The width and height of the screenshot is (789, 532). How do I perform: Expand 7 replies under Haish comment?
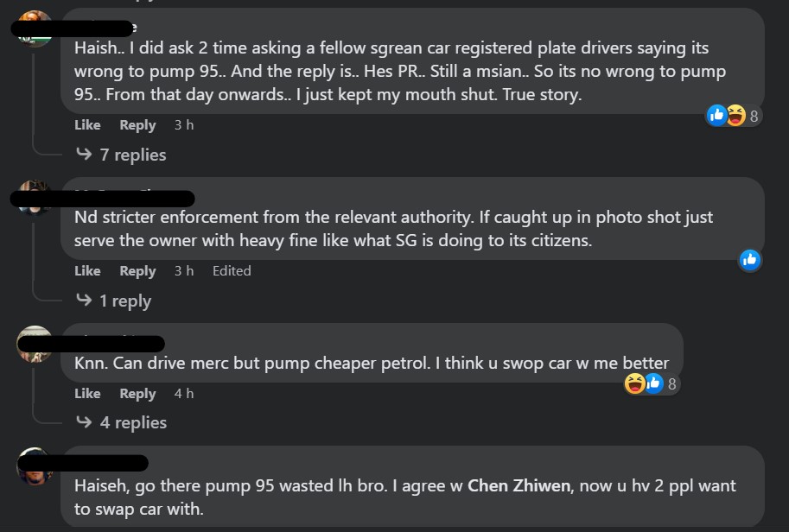pyautogui.click(x=132, y=155)
